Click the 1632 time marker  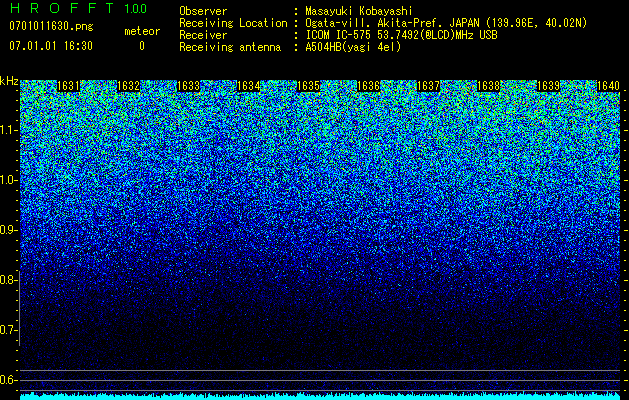(128, 86)
